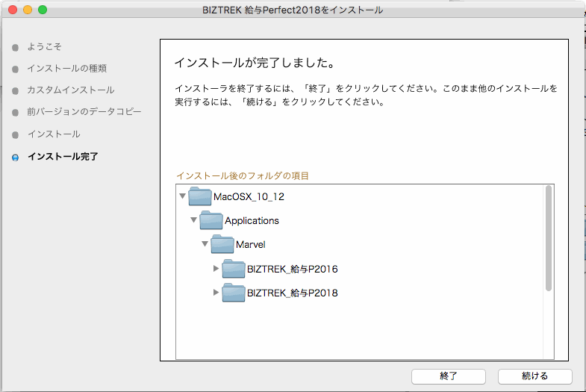The width and height of the screenshot is (586, 392).
Task: Select the カスタムインストール step
Action: 70,90
